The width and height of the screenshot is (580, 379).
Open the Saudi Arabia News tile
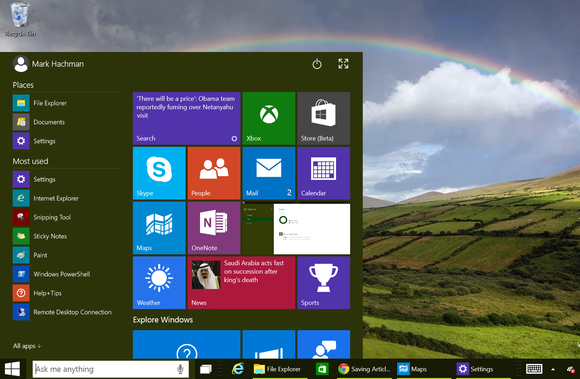(241, 282)
